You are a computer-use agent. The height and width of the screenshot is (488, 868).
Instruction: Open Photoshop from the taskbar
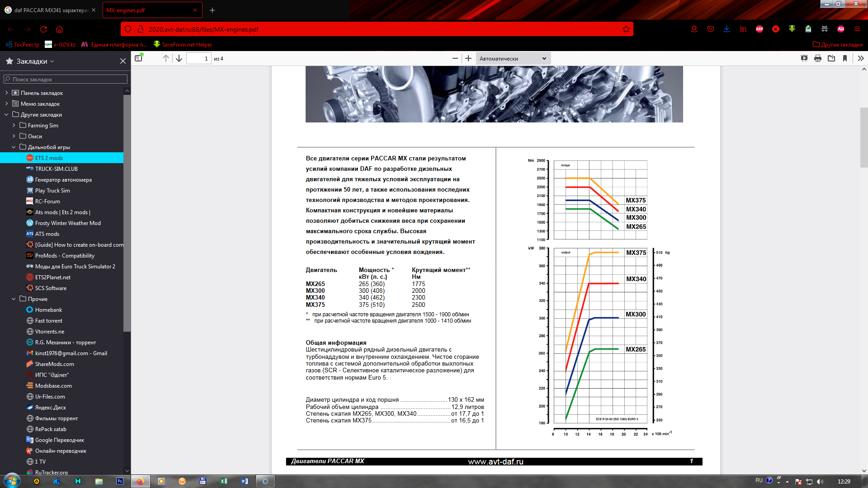click(x=120, y=481)
